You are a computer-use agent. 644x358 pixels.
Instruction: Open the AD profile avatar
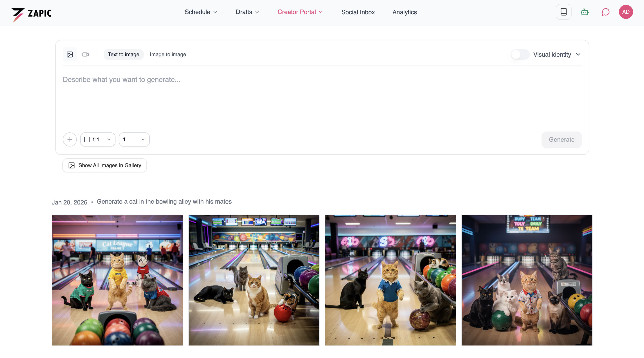[x=626, y=12]
